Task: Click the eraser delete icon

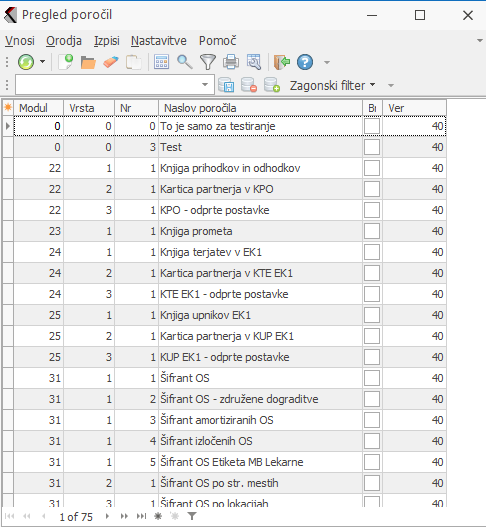Action: coord(111,62)
